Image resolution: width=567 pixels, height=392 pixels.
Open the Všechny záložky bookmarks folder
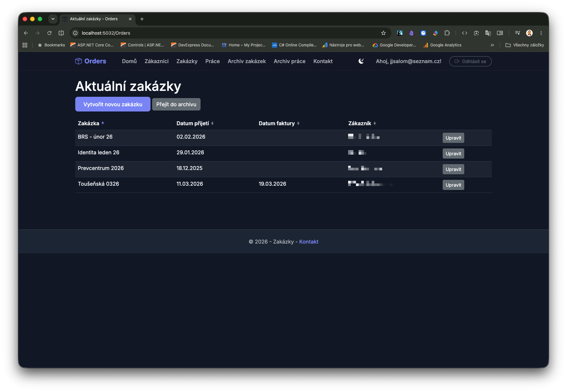pyautogui.click(x=525, y=45)
